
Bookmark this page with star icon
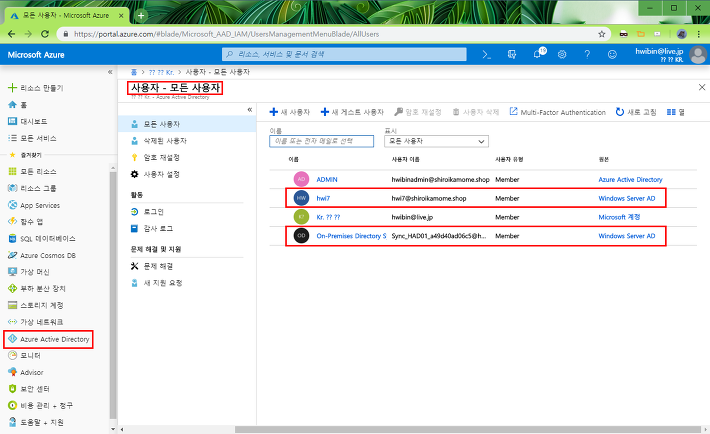click(x=602, y=34)
